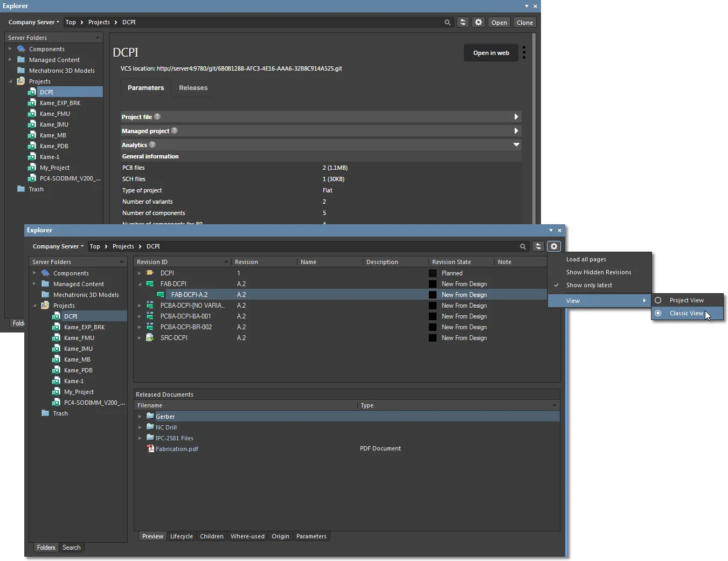Expand the Project file section
This screenshot has height=561, width=728.
tap(515, 116)
